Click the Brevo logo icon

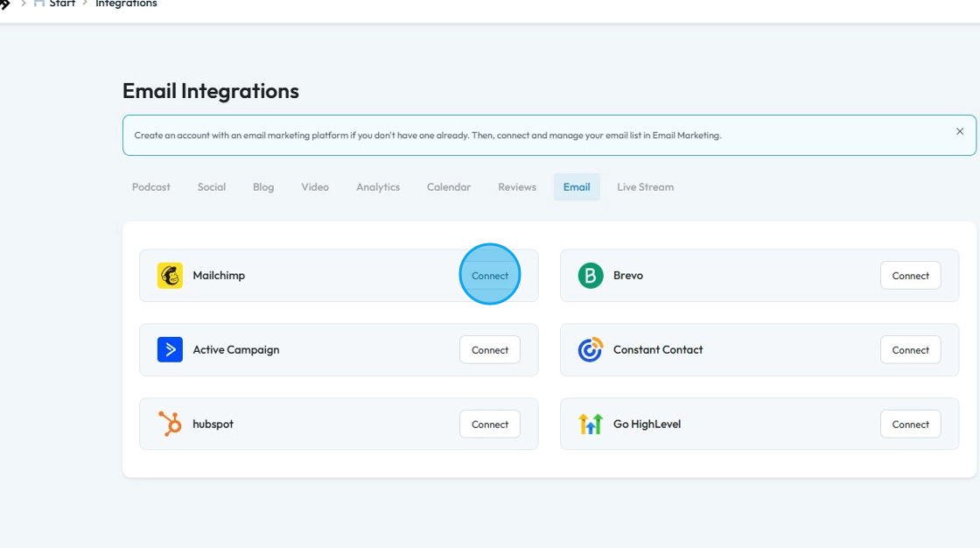(591, 275)
